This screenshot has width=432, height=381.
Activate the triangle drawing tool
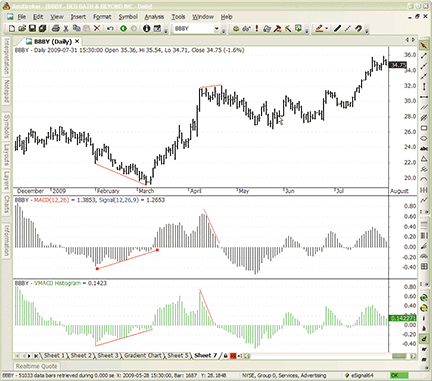tap(424, 159)
